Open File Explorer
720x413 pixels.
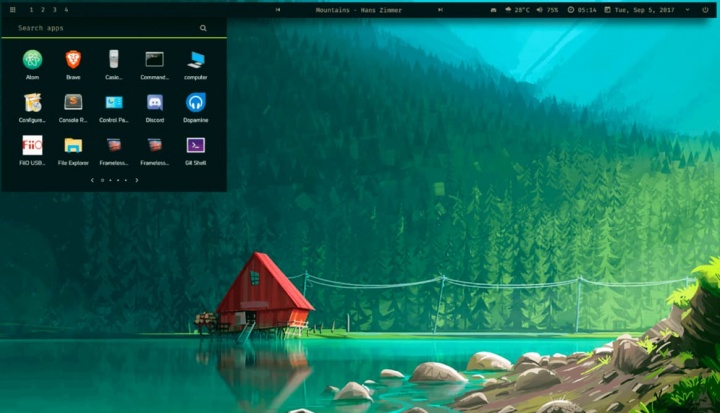click(73, 145)
